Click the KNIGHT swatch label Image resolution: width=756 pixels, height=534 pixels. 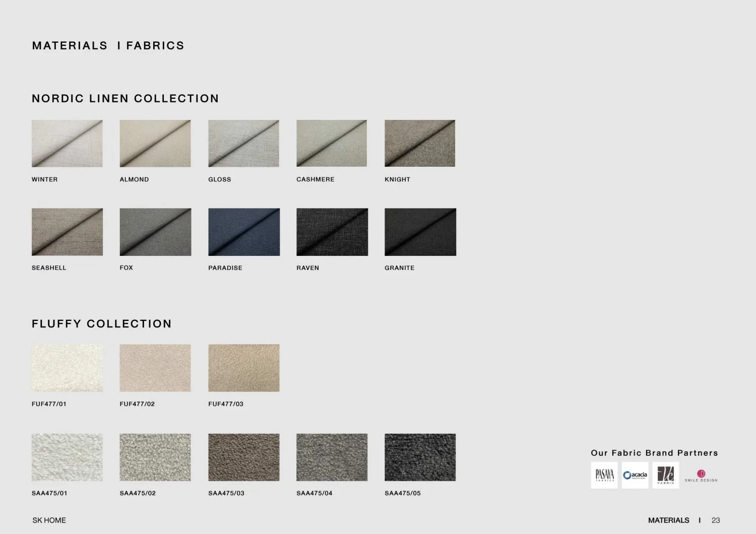pos(398,179)
